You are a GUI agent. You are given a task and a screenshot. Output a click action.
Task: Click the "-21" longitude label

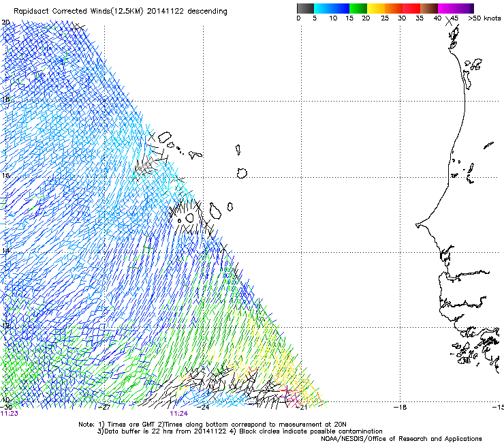[301, 408]
